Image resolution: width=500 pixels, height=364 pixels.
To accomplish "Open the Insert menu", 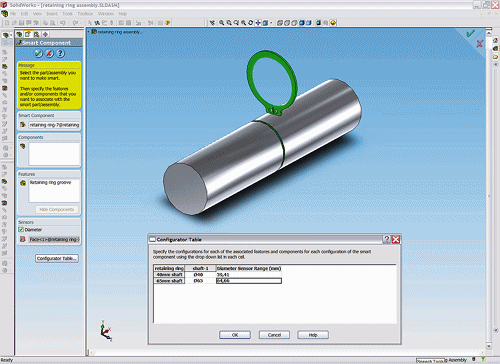I will (52, 14).
